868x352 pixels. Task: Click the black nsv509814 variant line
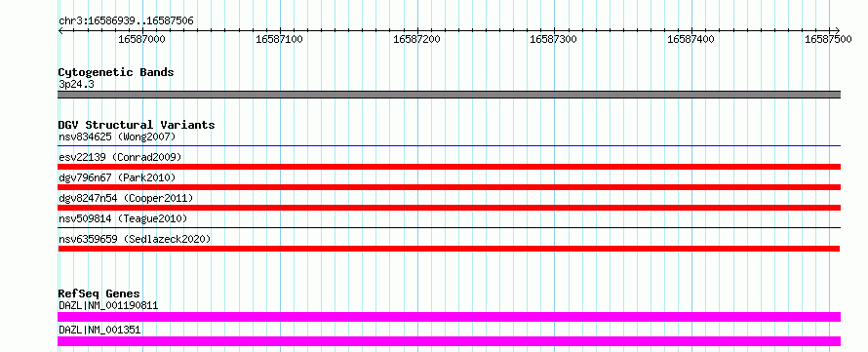(449, 227)
